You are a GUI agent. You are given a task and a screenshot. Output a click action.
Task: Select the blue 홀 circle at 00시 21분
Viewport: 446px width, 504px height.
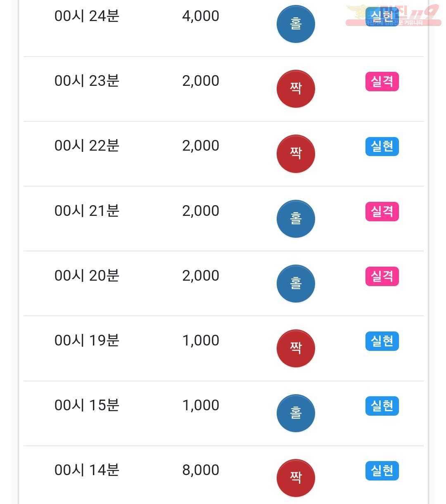pos(296,219)
